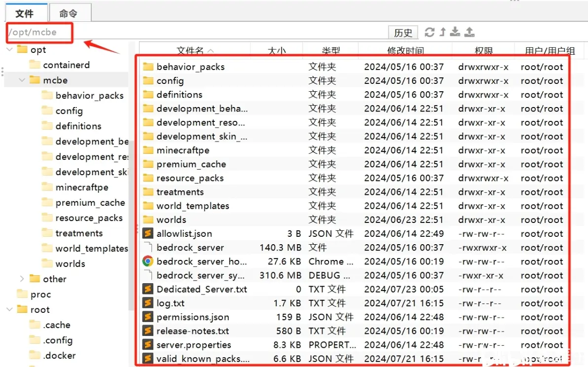Click the Sublime icon next to Dedicated_Server.txt
Image resolution: width=588 pixels, height=367 pixels.
pos(148,289)
